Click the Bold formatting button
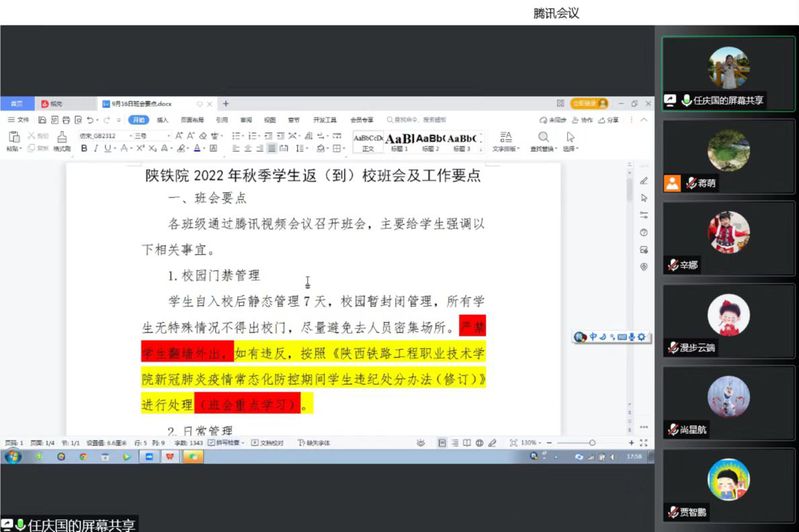 tap(85, 148)
